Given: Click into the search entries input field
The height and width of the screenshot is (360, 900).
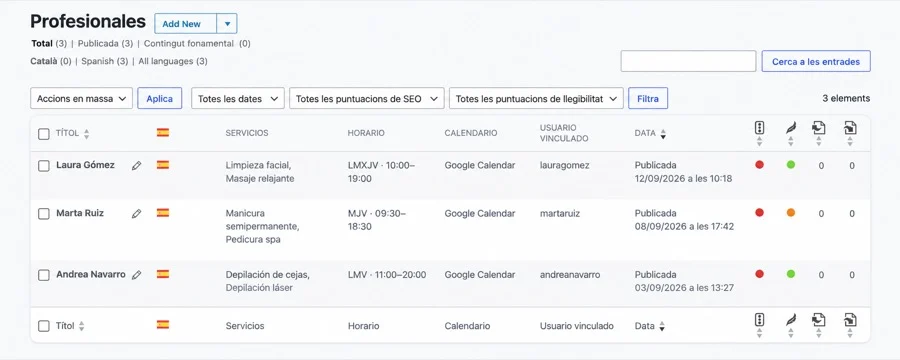Looking at the screenshot, I should [x=688, y=61].
